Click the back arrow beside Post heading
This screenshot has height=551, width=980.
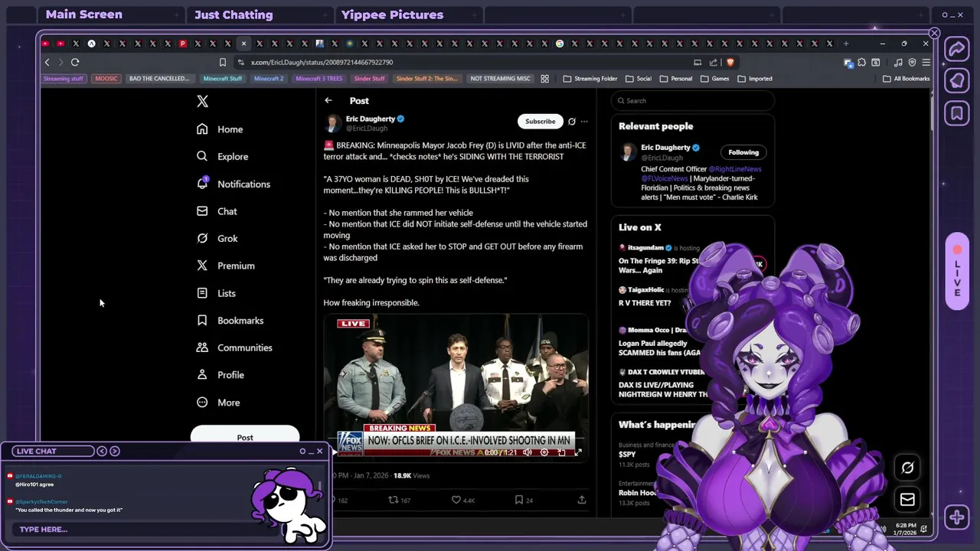pos(328,100)
